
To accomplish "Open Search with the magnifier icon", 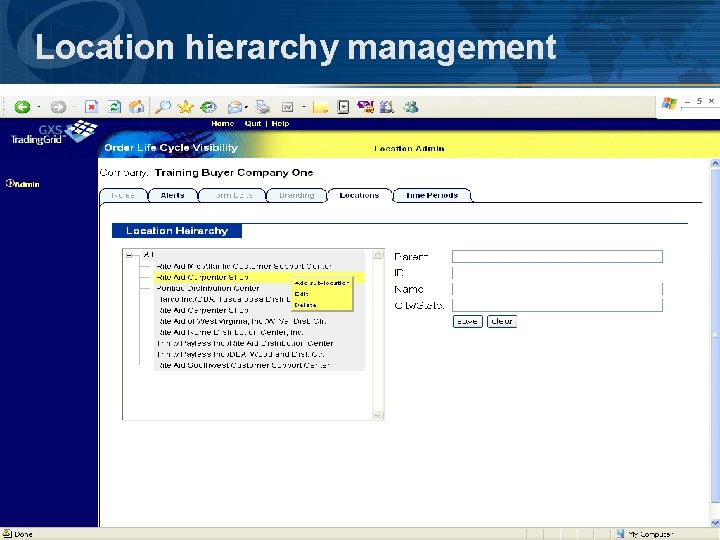I will click(x=163, y=107).
